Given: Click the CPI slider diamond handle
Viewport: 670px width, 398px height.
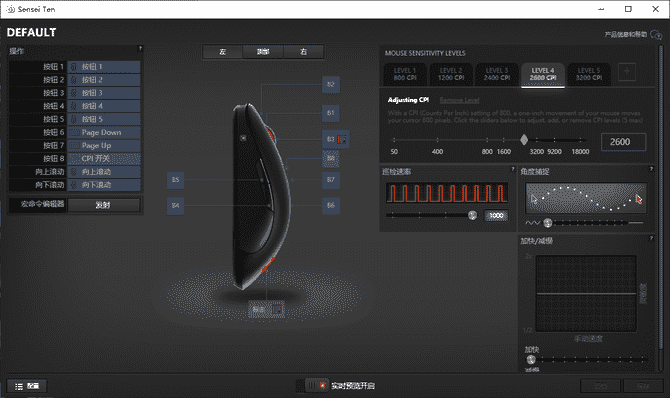Looking at the screenshot, I should pyautogui.click(x=524, y=140).
